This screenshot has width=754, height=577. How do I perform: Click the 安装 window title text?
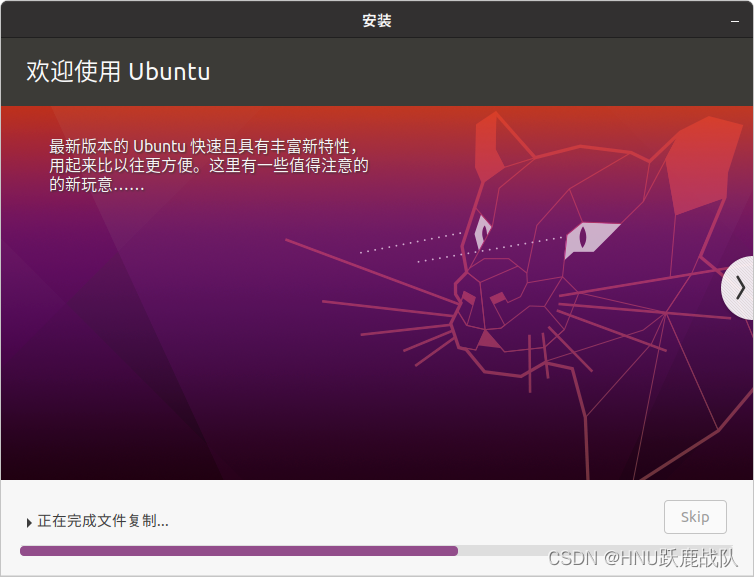pyautogui.click(x=377, y=21)
